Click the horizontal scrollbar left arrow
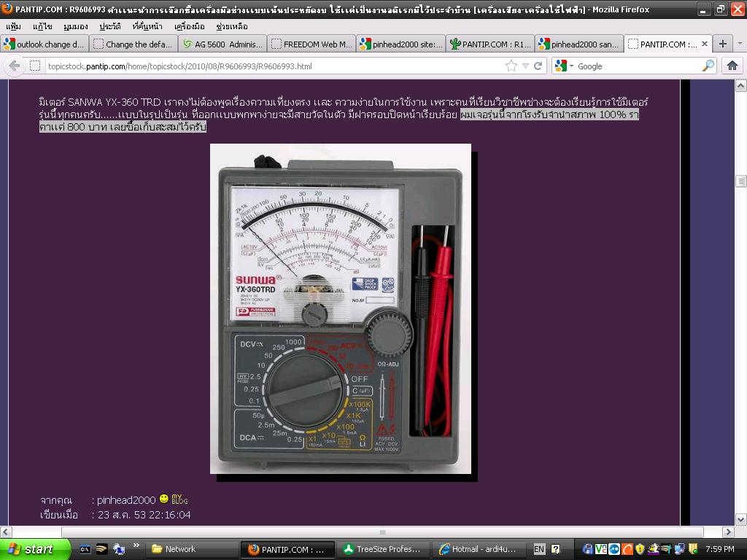Viewport: 747px width, 560px height. tap(6, 532)
